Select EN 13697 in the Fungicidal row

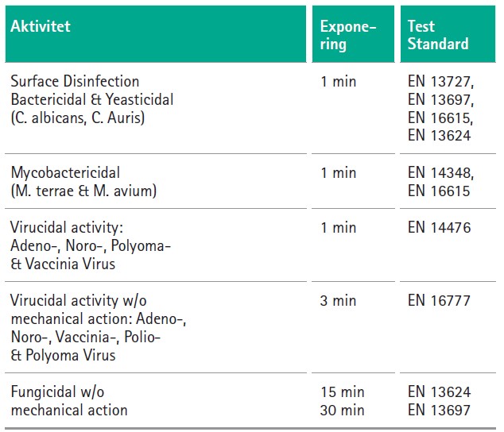(x=439, y=411)
